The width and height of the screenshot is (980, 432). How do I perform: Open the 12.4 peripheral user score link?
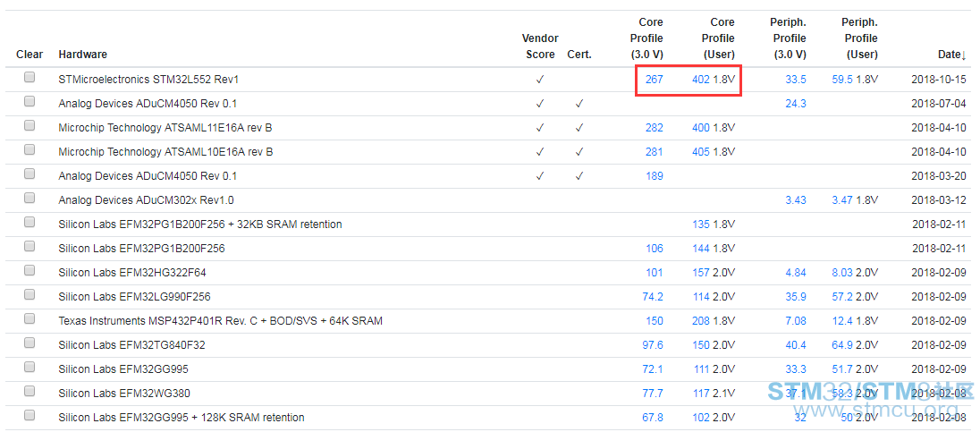click(842, 321)
